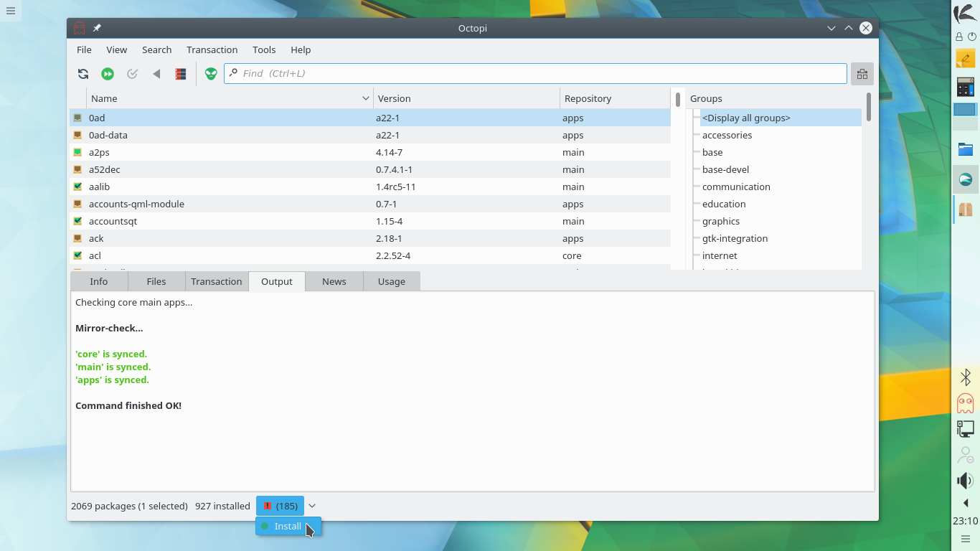Launch the calculator from side panel
980x551 pixels.
tap(966, 87)
